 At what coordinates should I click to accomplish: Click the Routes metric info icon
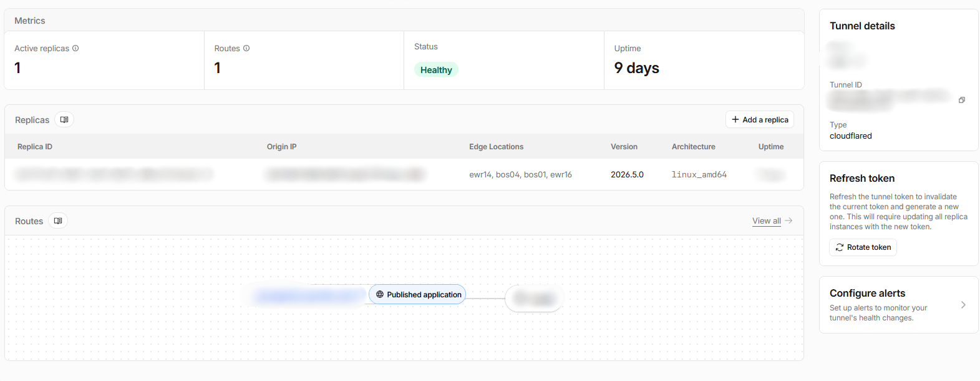coord(246,48)
